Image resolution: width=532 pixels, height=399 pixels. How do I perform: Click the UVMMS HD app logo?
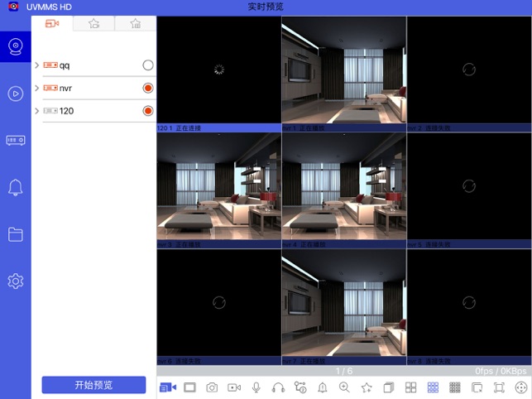13,7
